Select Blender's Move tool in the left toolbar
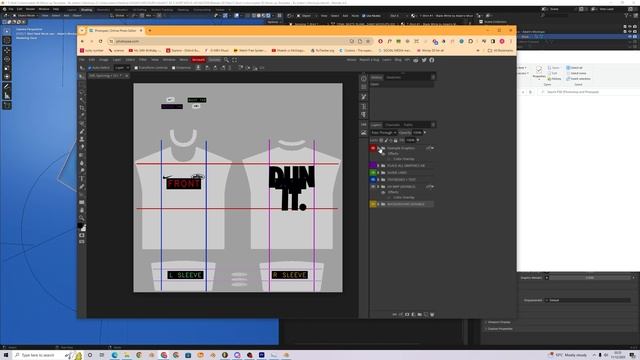 [x=7, y=50]
